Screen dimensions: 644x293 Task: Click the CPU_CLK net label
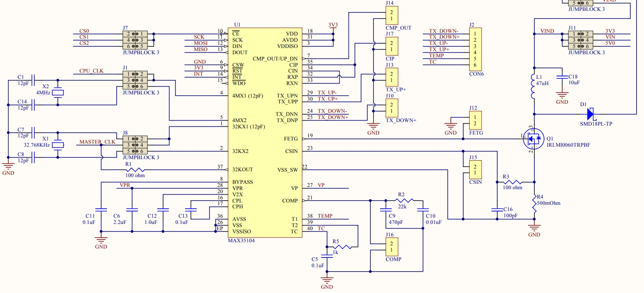[91, 71]
